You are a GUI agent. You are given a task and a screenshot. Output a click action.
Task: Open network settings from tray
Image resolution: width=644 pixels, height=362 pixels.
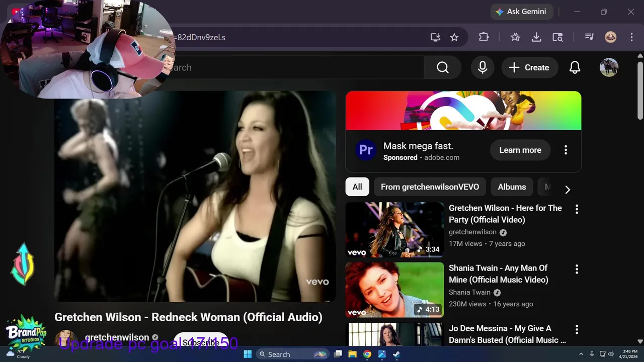pos(603,354)
